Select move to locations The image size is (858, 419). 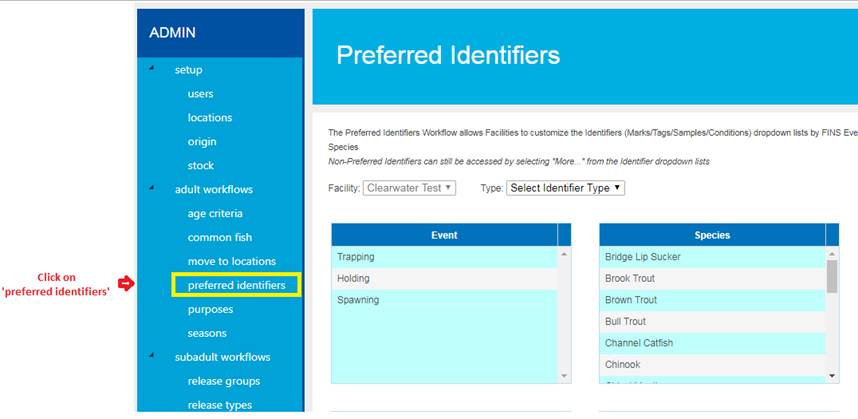(231, 262)
